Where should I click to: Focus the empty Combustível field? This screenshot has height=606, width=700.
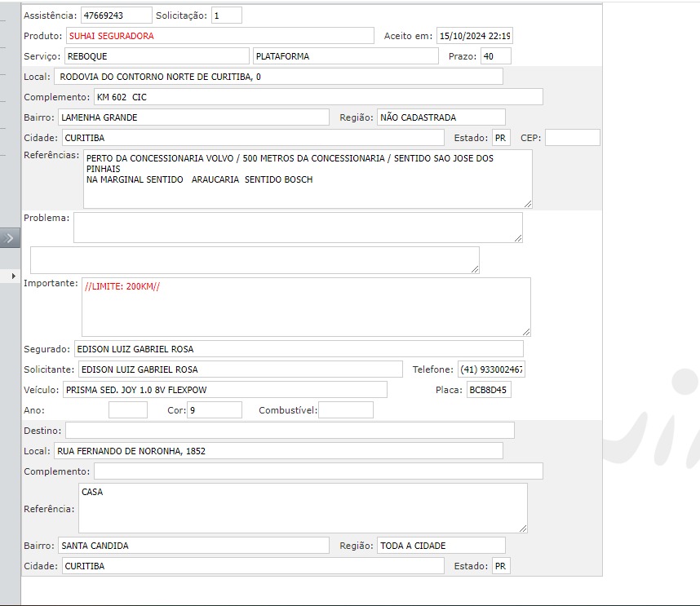click(345, 410)
